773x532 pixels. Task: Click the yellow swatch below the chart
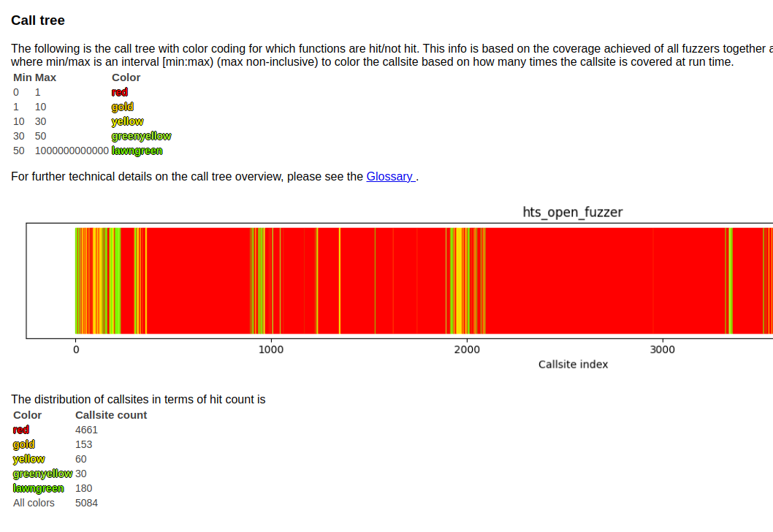tap(28, 459)
